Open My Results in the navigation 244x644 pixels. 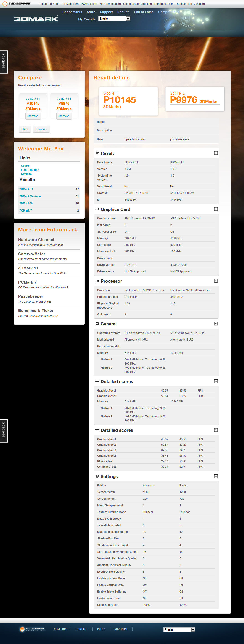click(x=87, y=19)
